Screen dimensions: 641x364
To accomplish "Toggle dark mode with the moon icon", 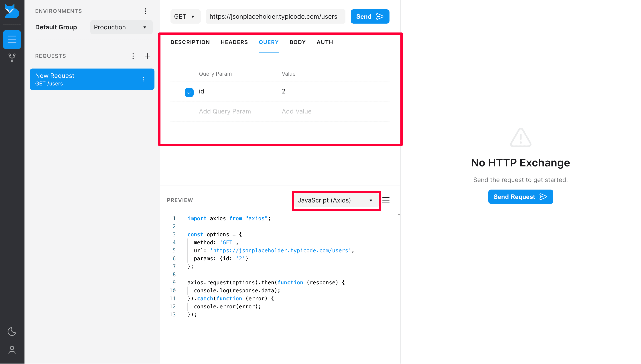I will [x=12, y=332].
